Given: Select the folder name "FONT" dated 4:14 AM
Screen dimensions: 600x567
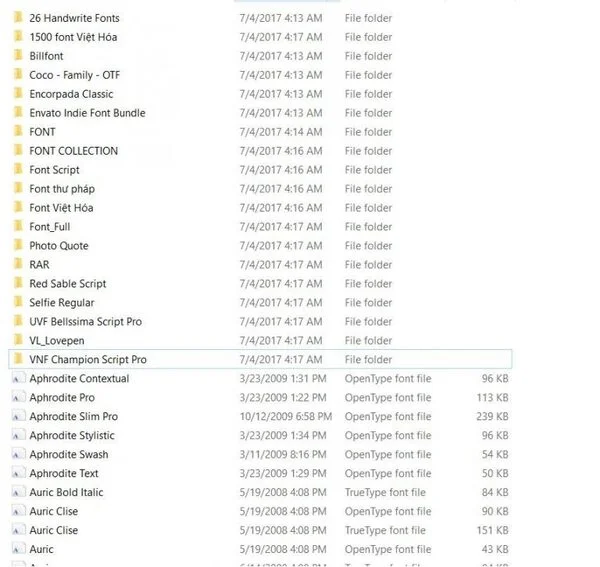Looking at the screenshot, I should (x=42, y=132).
